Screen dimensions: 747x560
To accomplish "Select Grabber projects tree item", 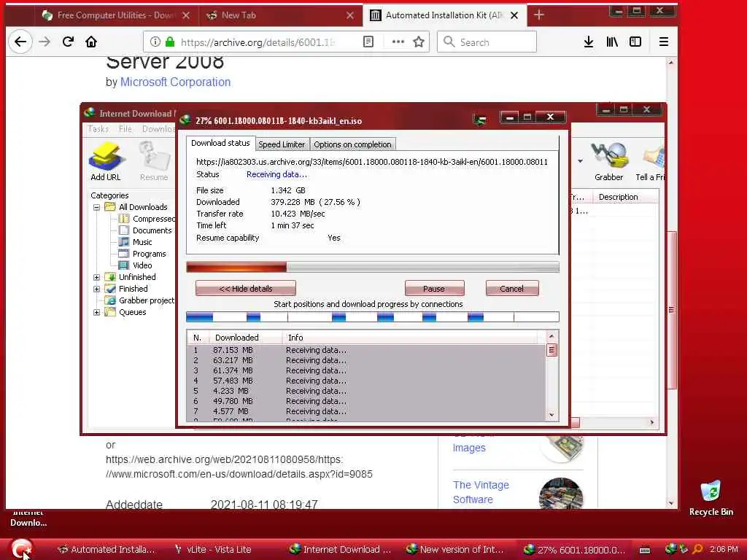I will click(141, 300).
